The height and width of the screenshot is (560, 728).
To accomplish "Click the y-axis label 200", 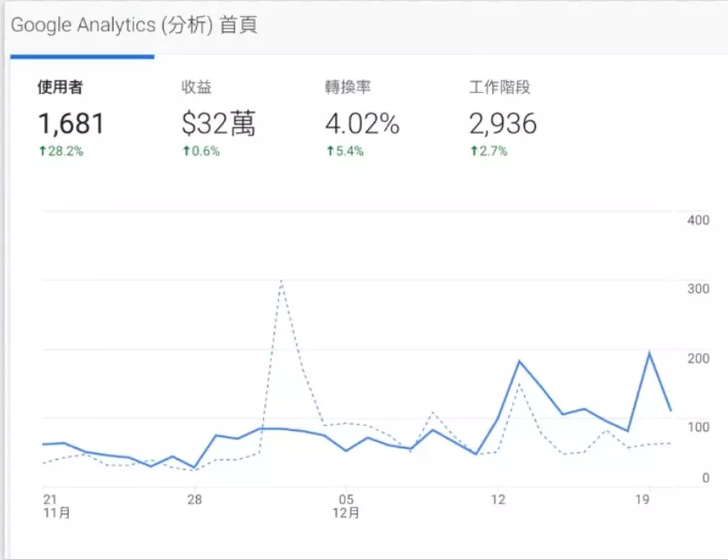I will click(698, 359).
